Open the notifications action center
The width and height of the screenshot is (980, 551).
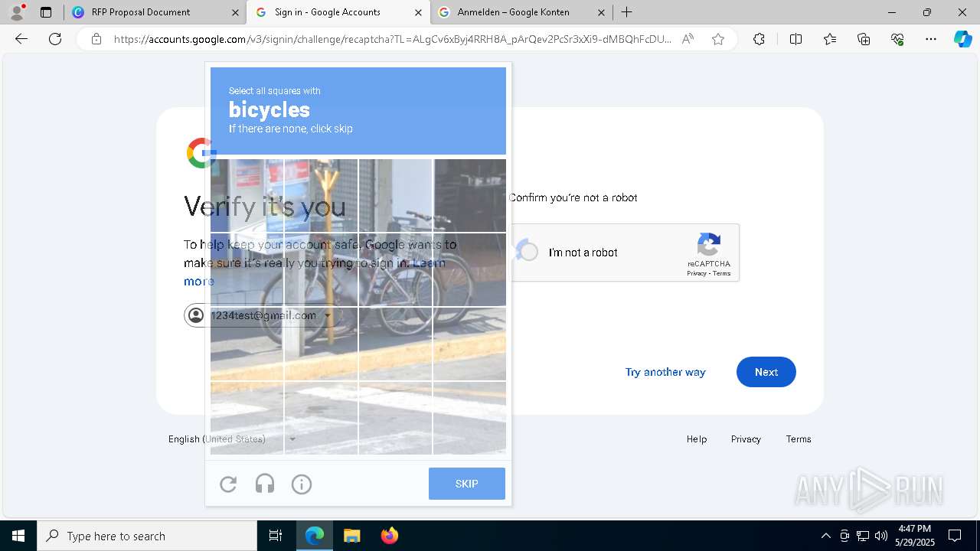pos(955,536)
